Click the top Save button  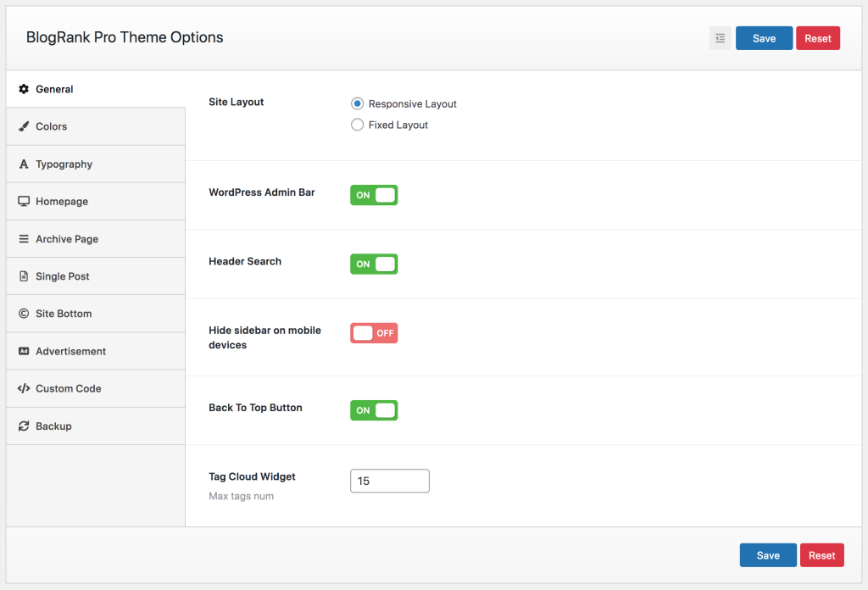point(764,38)
